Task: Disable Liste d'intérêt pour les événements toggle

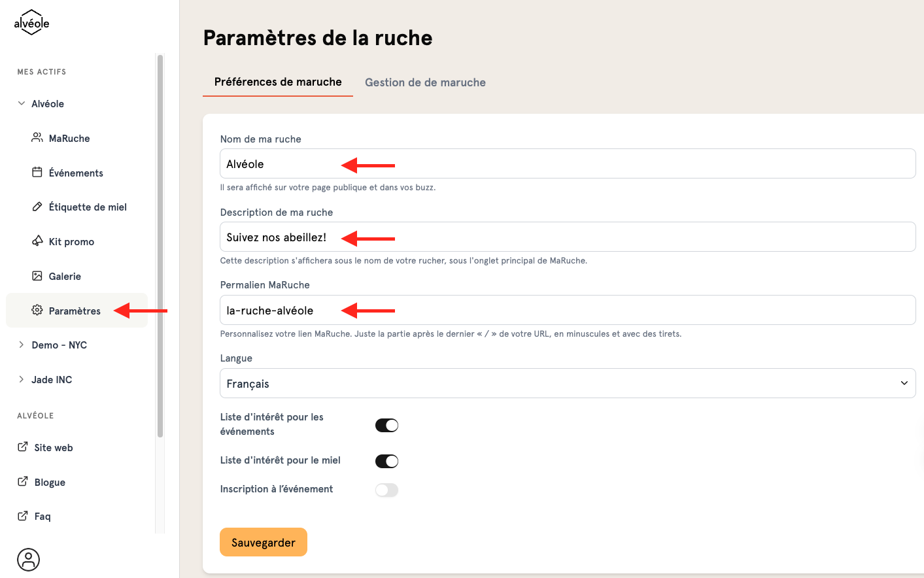Action: (386, 426)
